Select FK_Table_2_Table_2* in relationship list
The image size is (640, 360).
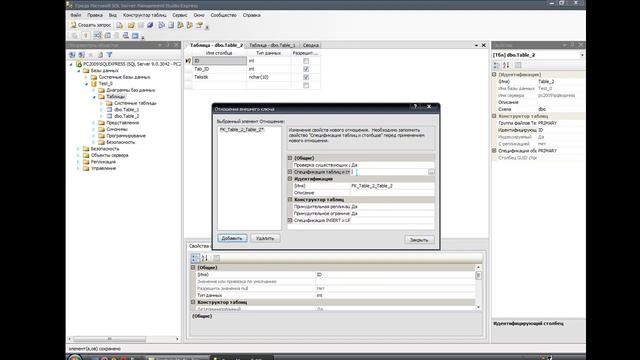242,129
